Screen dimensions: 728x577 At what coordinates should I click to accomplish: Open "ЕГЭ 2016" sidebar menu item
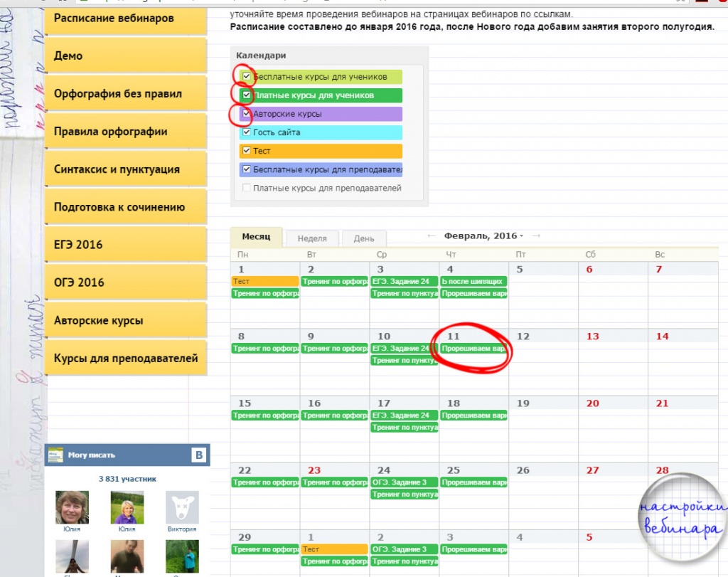point(126,245)
